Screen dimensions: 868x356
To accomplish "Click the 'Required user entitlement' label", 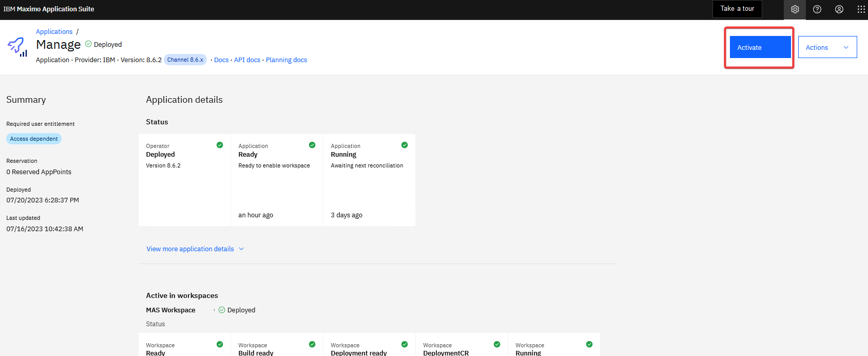I will (41, 124).
